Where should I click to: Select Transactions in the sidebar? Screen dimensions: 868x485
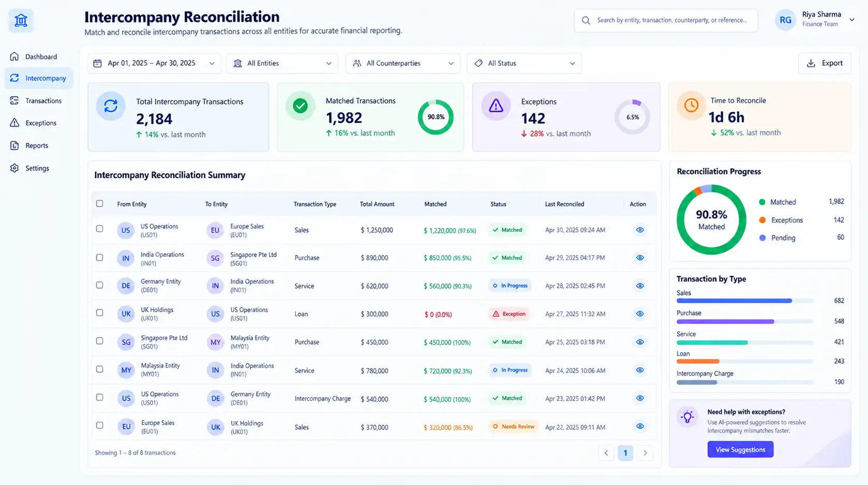click(x=39, y=101)
